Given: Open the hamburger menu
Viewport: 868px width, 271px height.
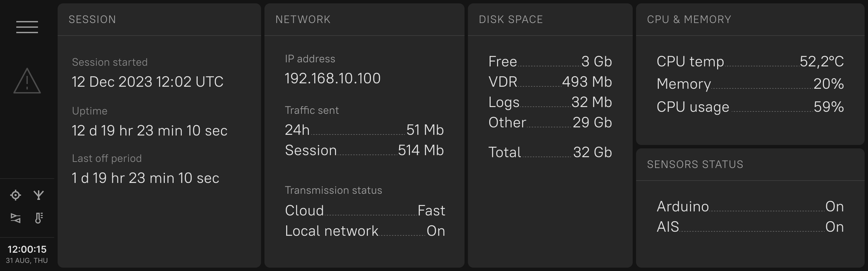Looking at the screenshot, I should 27,27.
